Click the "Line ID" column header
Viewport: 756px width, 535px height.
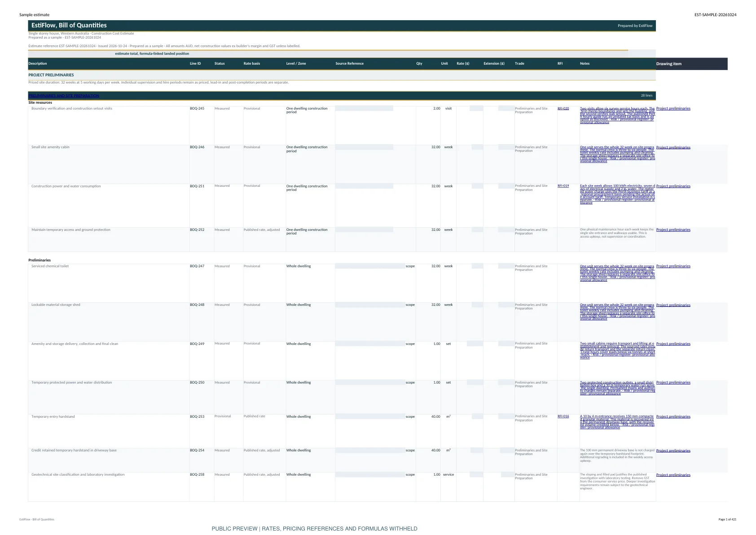point(195,63)
